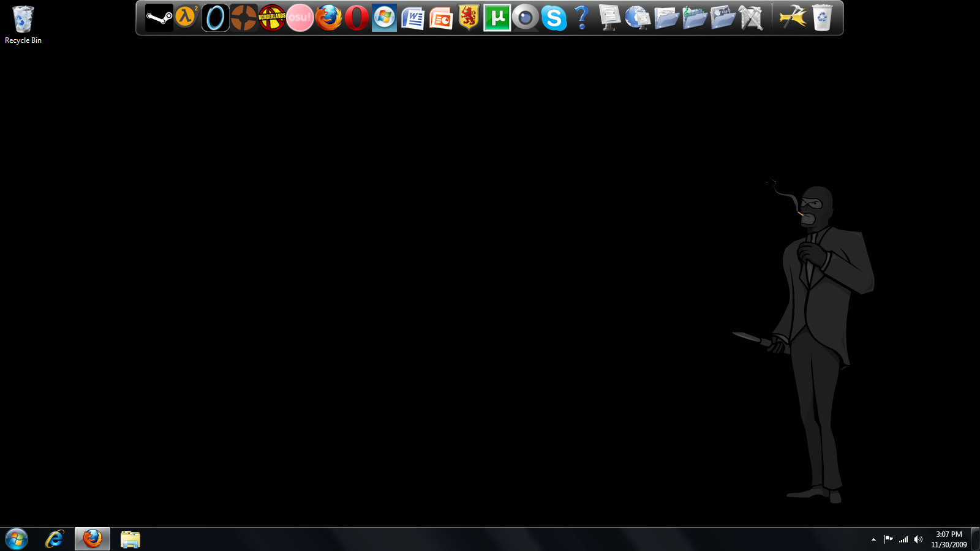Launch osu! from the dock
Image resolution: width=980 pixels, height=551 pixels.
coord(300,18)
